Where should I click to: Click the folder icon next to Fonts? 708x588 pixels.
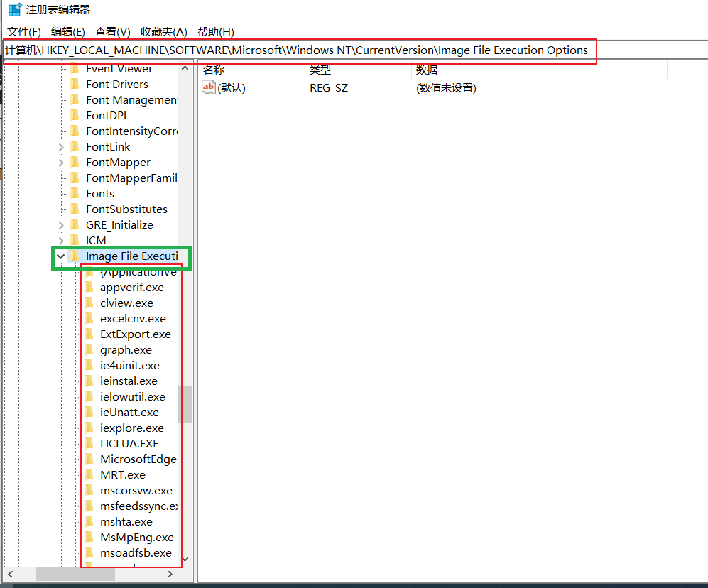[x=75, y=194]
